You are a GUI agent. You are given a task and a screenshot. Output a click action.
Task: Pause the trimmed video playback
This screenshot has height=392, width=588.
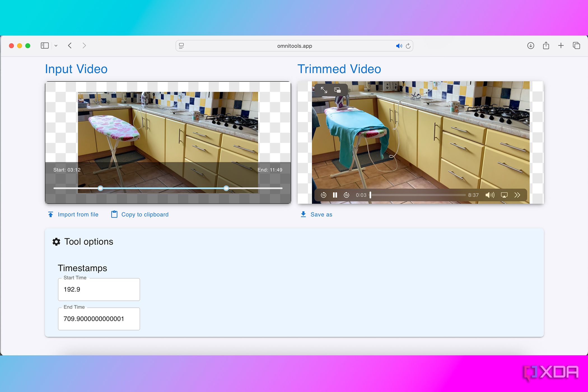[x=335, y=195]
